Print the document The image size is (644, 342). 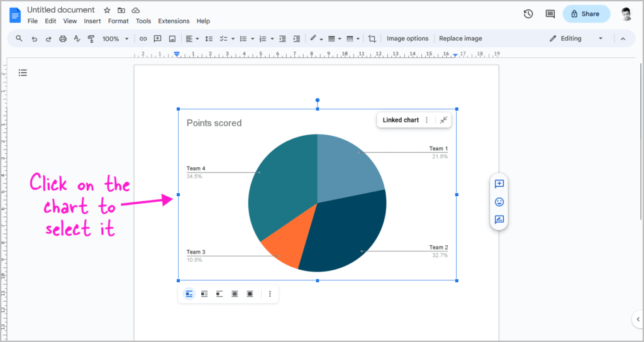click(x=62, y=38)
